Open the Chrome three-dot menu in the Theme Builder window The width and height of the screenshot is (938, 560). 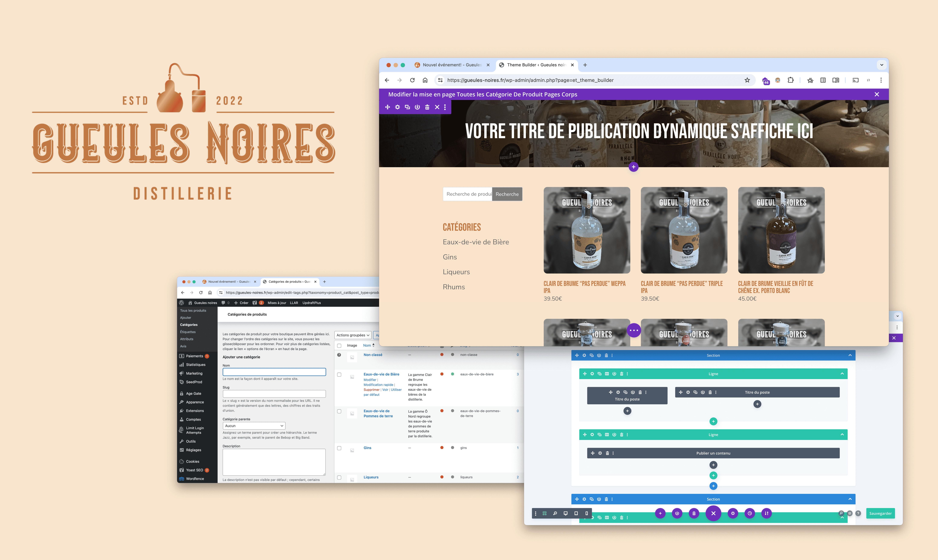coord(881,80)
